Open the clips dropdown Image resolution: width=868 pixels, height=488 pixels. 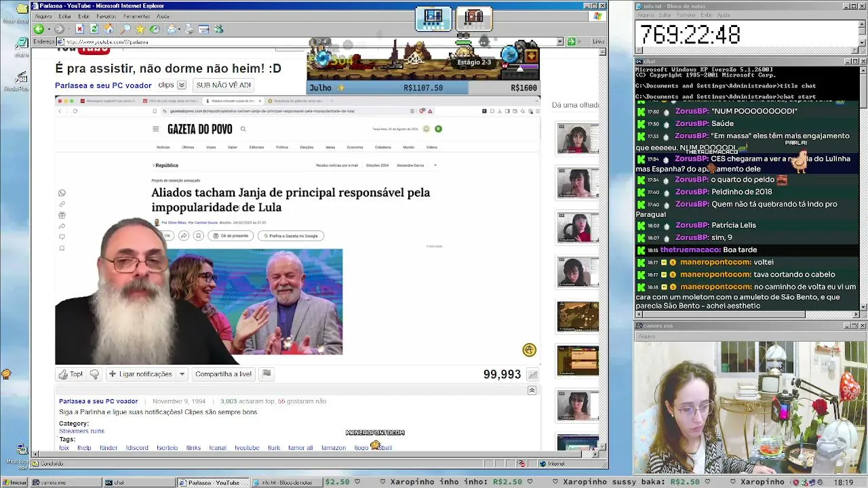tap(182, 85)
